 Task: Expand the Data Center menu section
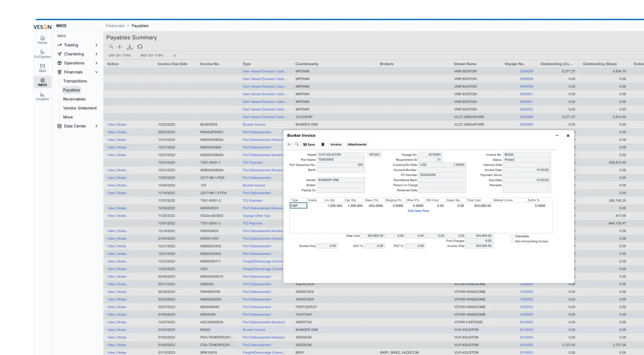point(77,126)
